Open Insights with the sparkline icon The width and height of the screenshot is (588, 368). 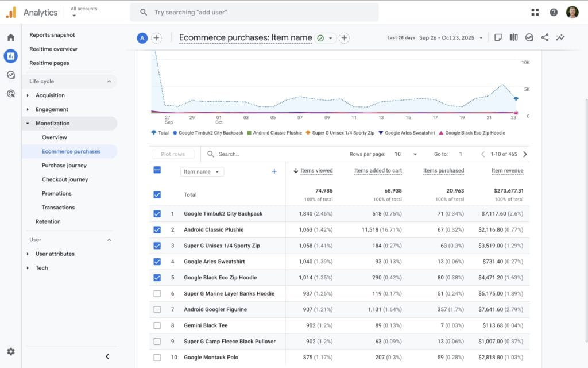pyautogui.click(x=560, y=37)
